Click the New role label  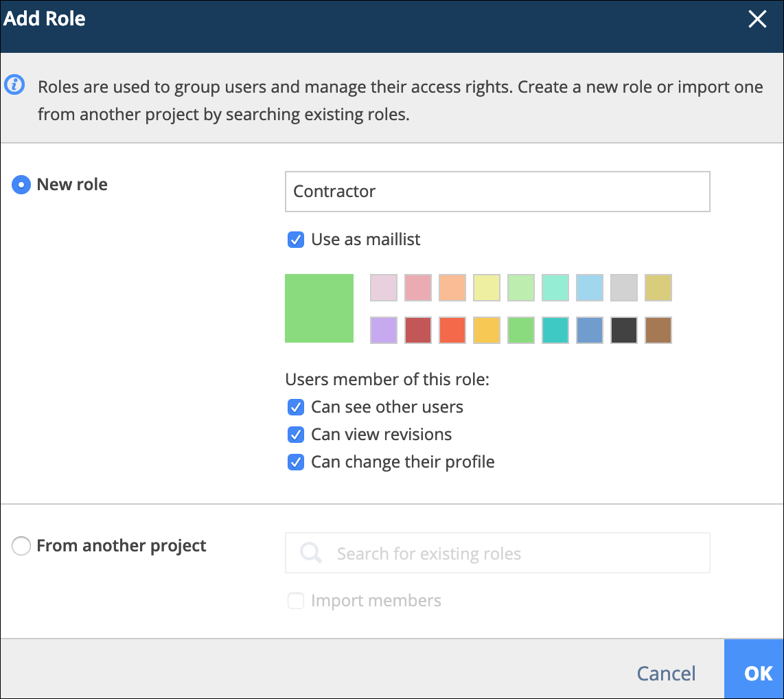(72, 185)
